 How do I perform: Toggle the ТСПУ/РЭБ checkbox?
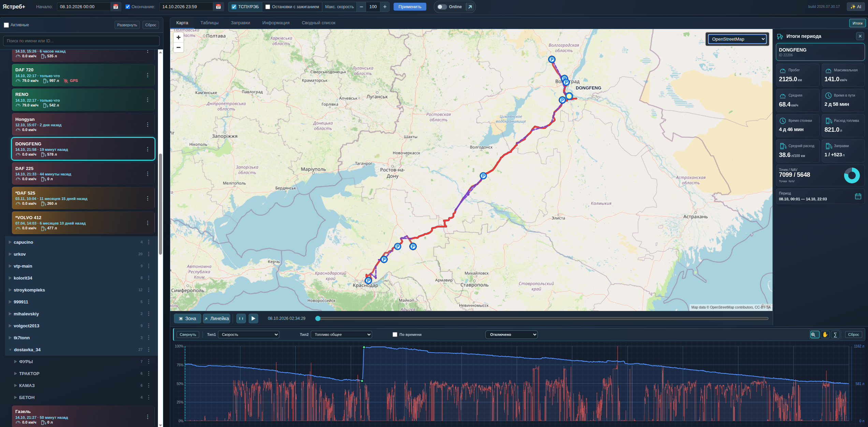coord(234,7)
